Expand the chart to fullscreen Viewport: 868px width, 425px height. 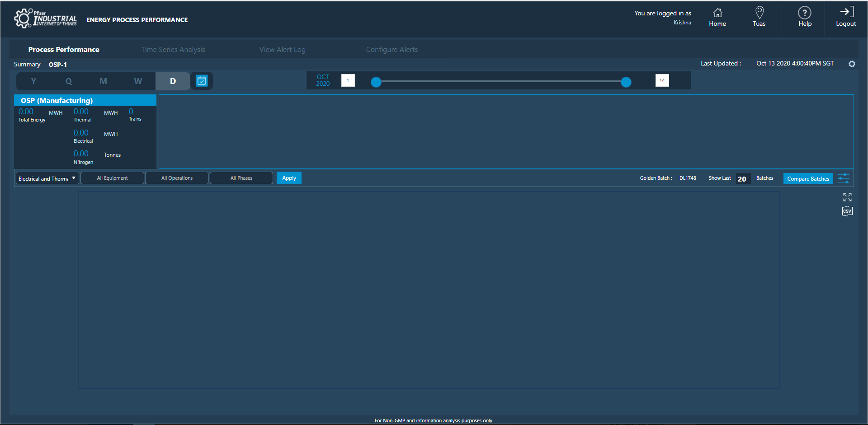847,197
